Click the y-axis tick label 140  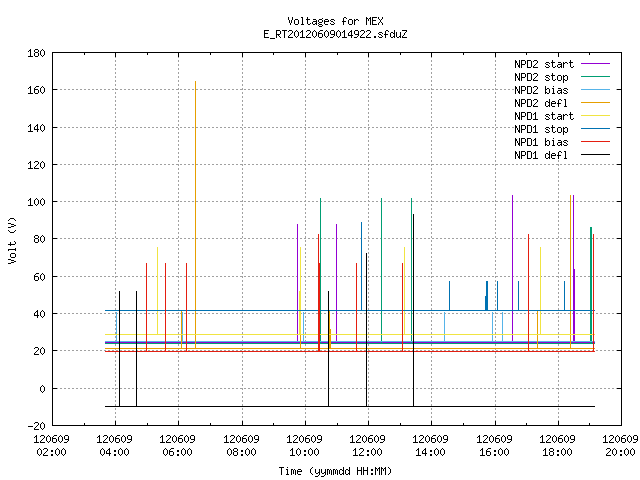(36, 128)
